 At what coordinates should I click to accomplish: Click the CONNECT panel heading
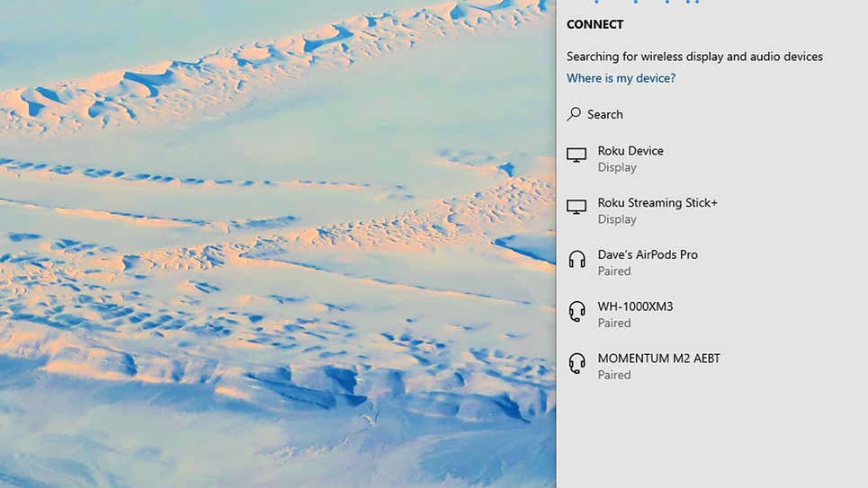click(595, 24)
